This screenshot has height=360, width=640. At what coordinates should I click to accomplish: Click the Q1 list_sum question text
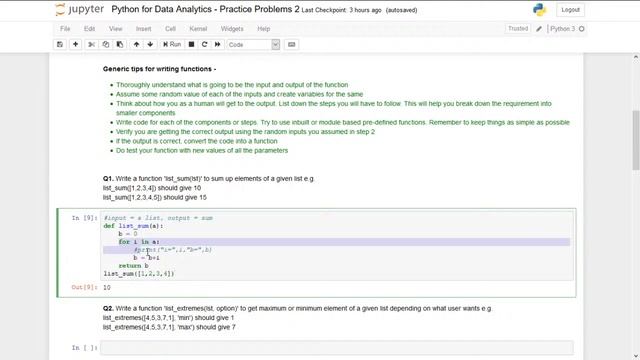[x=209, y=179]
